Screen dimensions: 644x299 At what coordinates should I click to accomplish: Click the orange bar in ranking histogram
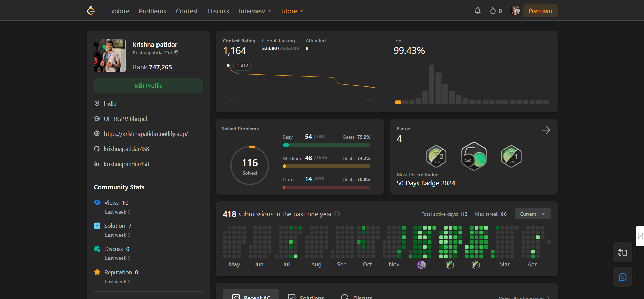[398, 102]
